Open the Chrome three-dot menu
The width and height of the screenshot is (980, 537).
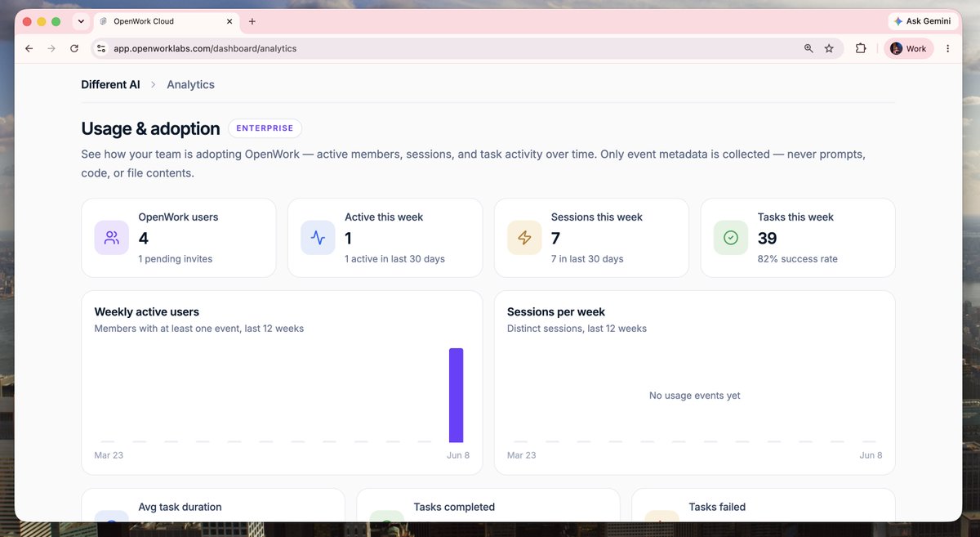[947, 48]
